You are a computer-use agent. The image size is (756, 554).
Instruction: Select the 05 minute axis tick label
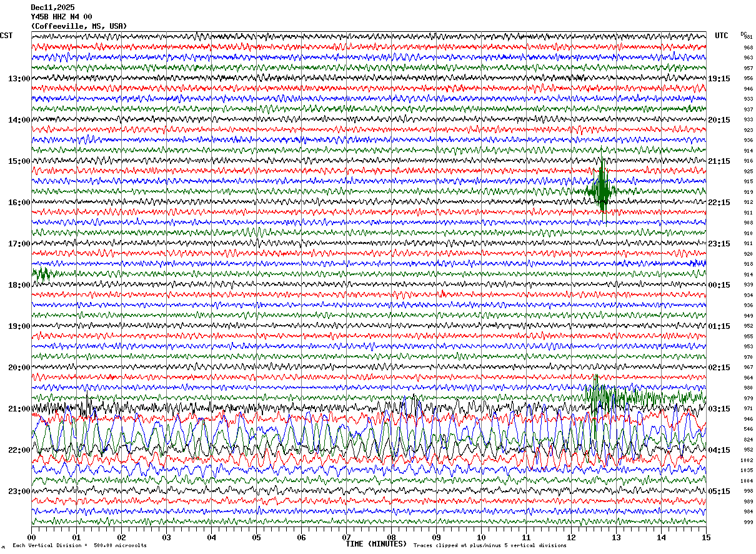point(256,537)
